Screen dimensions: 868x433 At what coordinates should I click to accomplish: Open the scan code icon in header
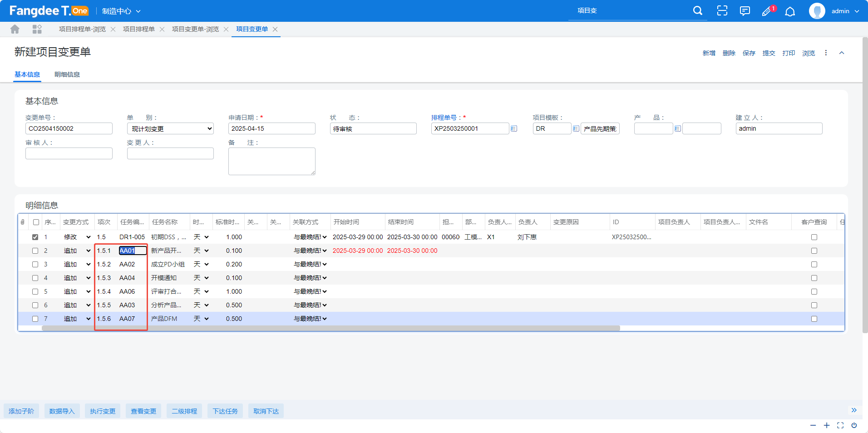pyautogui.click(x=722, y=11)
